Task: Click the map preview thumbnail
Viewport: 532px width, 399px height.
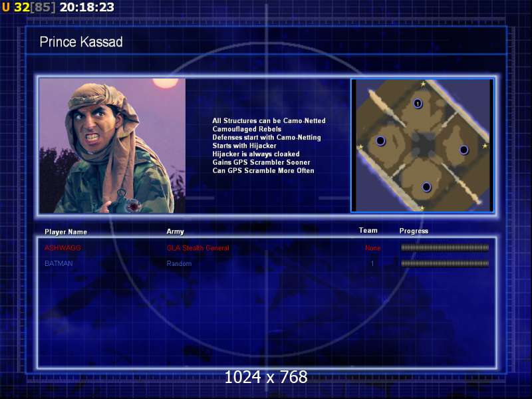Action: click(x=422, y=146)
